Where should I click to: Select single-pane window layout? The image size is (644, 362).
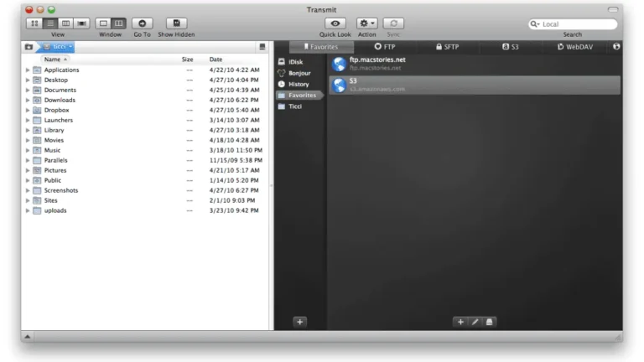click(x=103, y=23)
